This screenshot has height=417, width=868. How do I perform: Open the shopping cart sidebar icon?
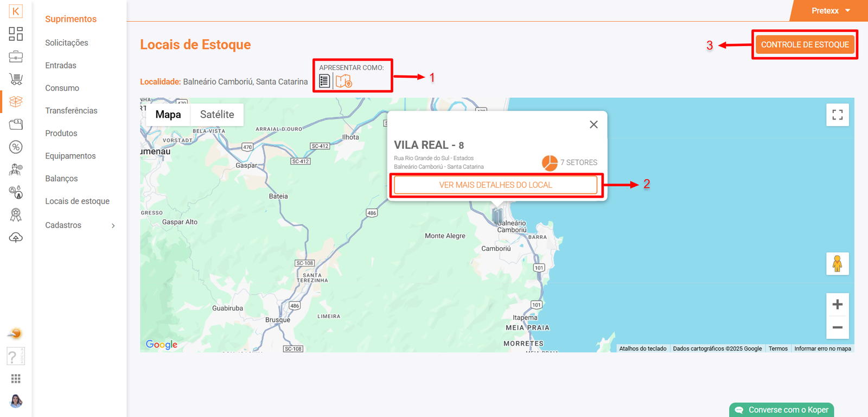[16, 79]
